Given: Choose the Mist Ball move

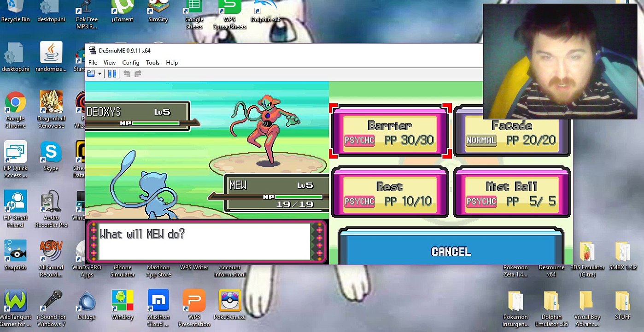Looking at the screenshot, I should [512, 192].
